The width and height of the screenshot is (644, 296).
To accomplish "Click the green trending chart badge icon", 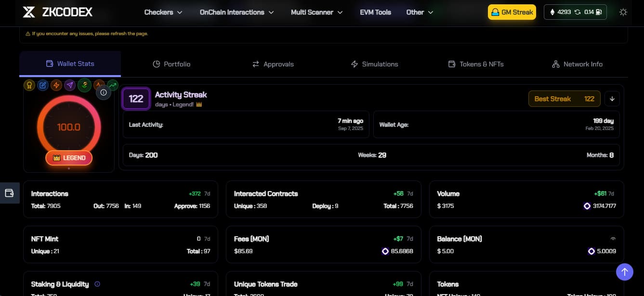I will [x=113, y=85].
